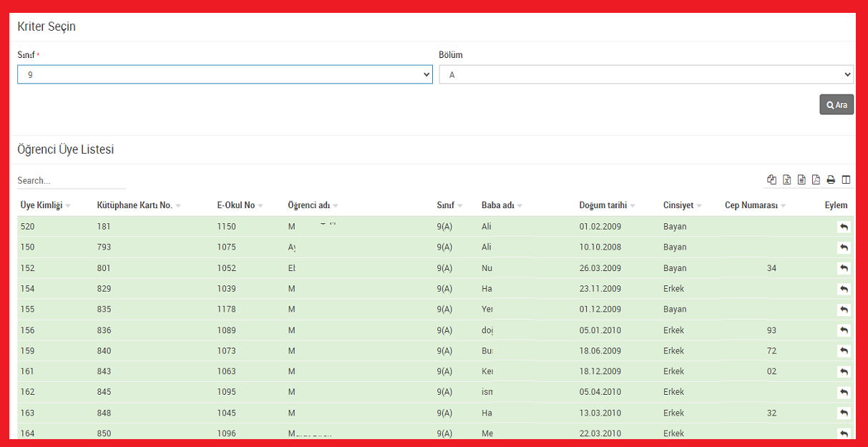Sort table by Cinsiyet header
The height and width of the screenshot is (447, 868).
pyautogui.click(x=678, y=205)
